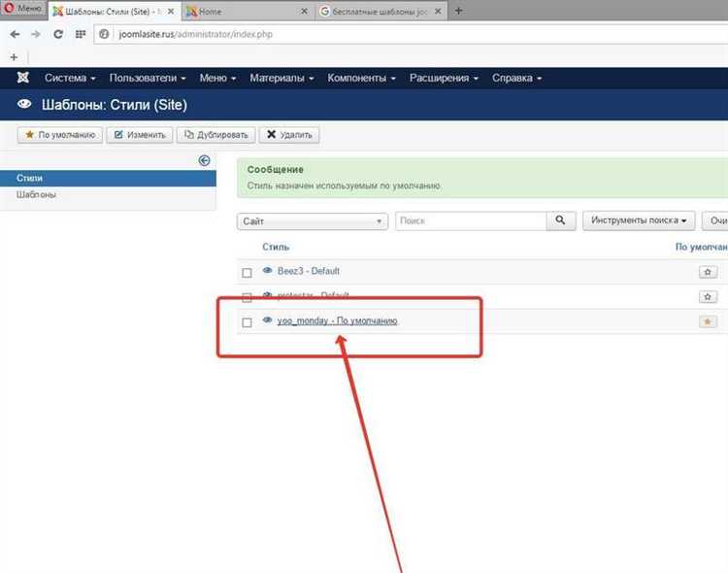Tick the checkbox for Beez3 - Default

tap(247, 273)
